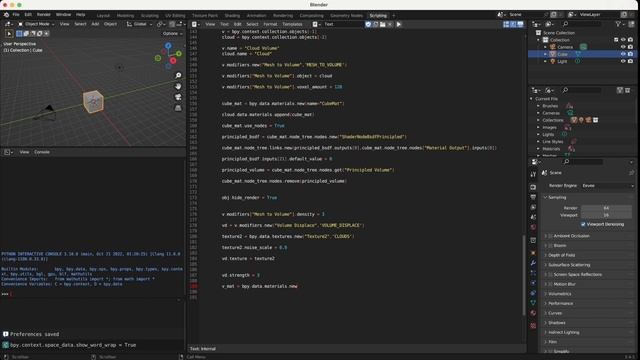Click the add workspace plus button
The height and width of the screenshot is (360, 640).
pyautogui.click(x=394, y=16)
